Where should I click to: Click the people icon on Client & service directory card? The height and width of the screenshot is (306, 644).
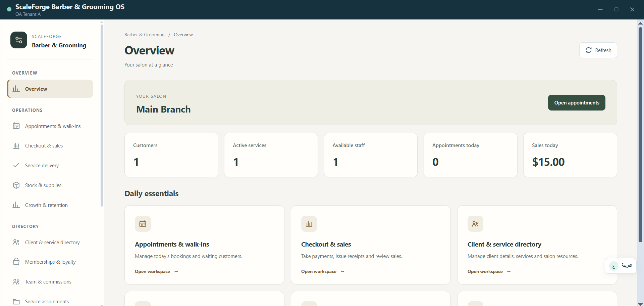coord(475,224)
